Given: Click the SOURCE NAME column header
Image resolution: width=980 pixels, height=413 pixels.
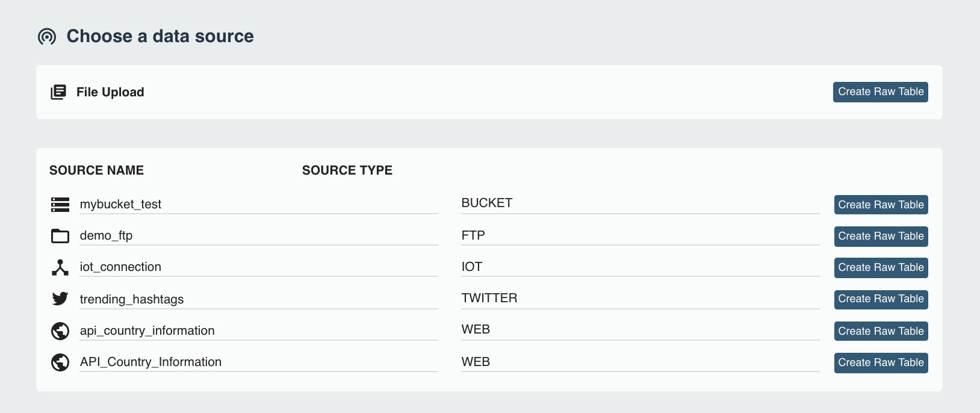Looking at the screenshot, I should pyautogui.click(x=96, y=170).
